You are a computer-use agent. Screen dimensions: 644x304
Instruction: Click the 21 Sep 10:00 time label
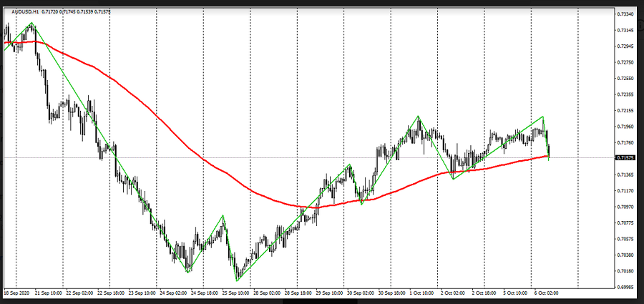(49, 293)
